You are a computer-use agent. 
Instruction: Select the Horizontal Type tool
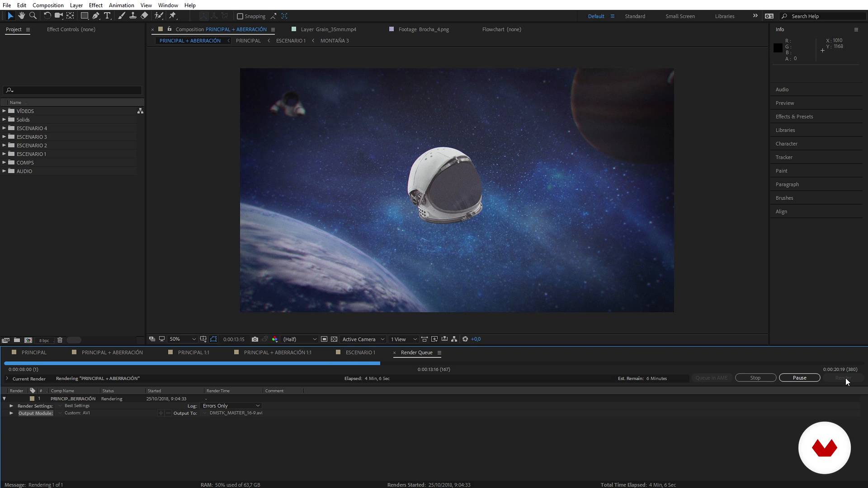coord(107,16)
